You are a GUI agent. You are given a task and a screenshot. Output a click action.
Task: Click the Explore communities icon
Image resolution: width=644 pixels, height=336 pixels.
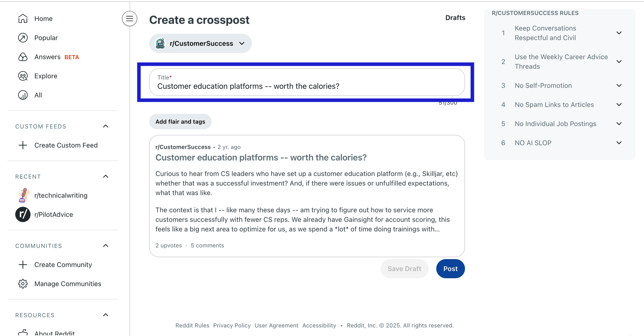point(23,76)
